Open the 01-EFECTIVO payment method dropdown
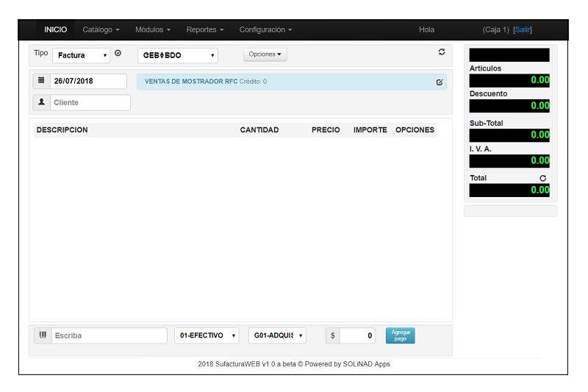Screen dimensions: 588x392 pyautogui.click(x=207, y=335)
